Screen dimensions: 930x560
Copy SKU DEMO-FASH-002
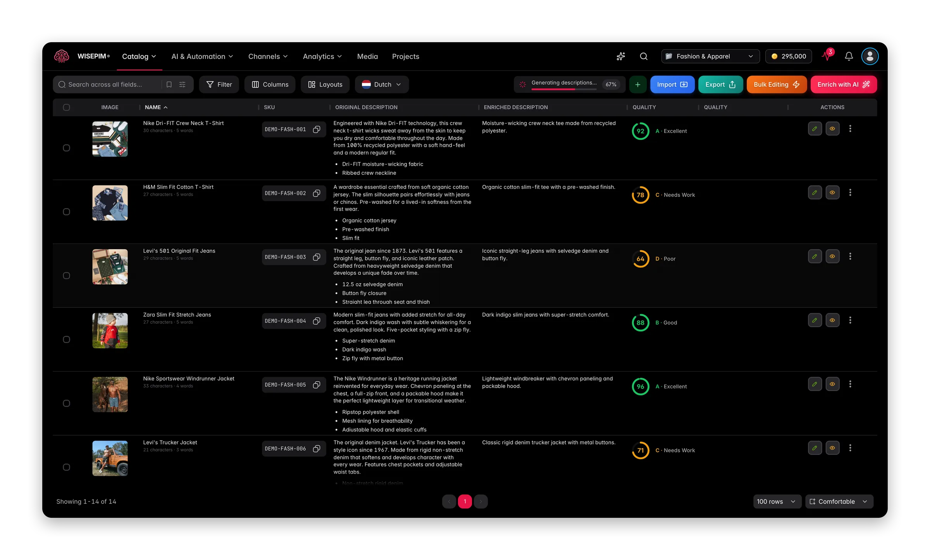tap(317, 193)
